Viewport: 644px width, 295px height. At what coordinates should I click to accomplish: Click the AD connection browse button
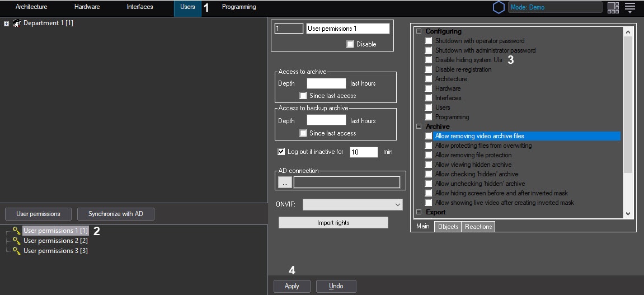[x=285, y=182]
